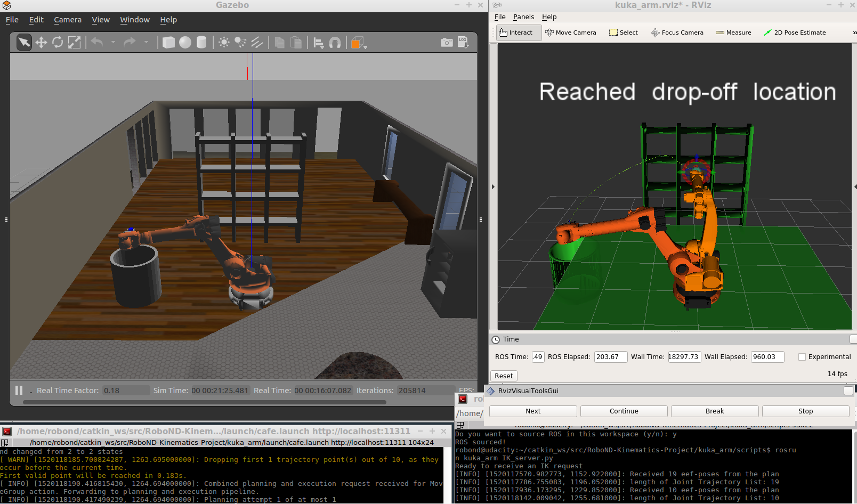Screen dimensions: 857x504
Task: Click the Paste icon in Gazebo toolbar
Action: tap(296, 42)
